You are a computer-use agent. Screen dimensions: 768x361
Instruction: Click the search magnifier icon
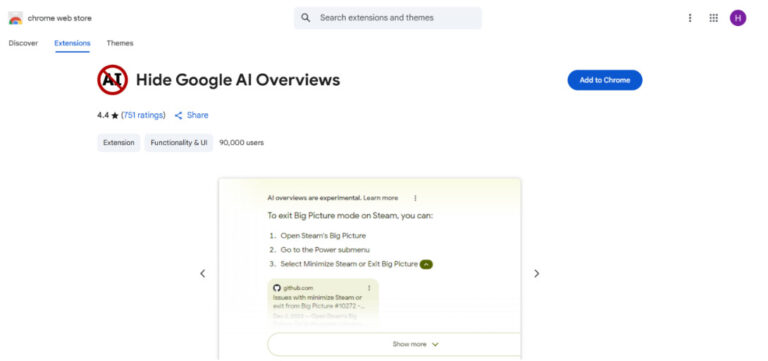(x=306, y=18)
